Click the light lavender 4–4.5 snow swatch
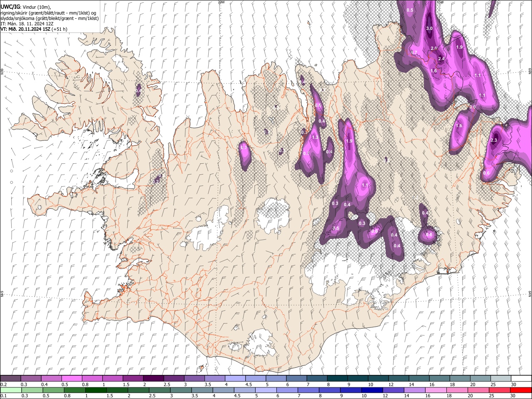This screenshot has width=532, height=399. click(235, 379)
